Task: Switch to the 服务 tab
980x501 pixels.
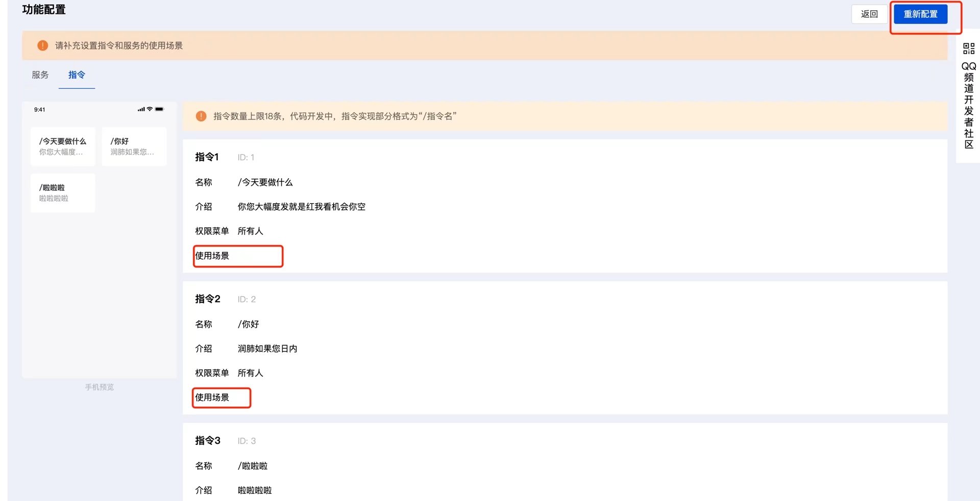Action: point(40,75)
